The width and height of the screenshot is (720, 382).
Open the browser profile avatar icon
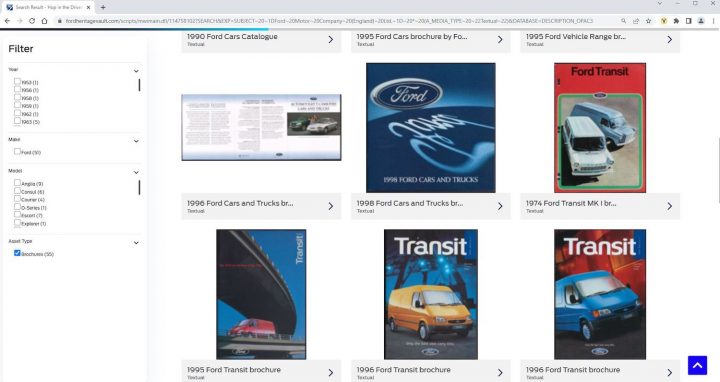[x=701, y=21]
